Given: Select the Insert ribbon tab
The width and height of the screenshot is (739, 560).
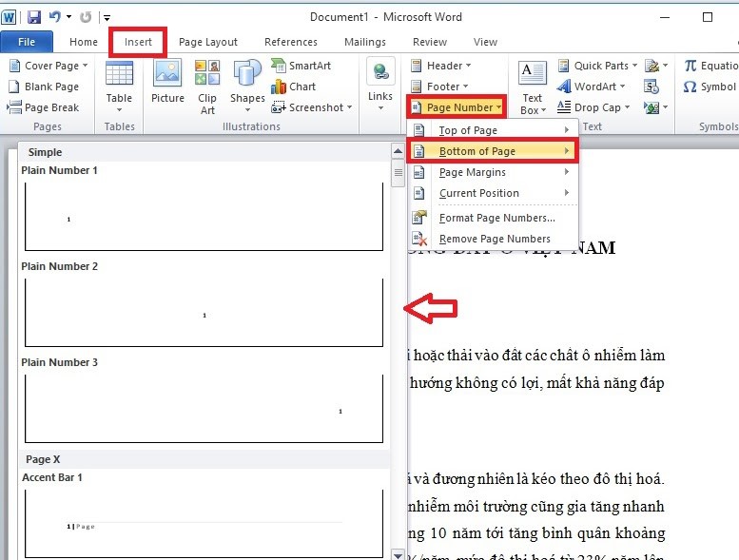Looking at the screenshot, I should tap(138, 42).
